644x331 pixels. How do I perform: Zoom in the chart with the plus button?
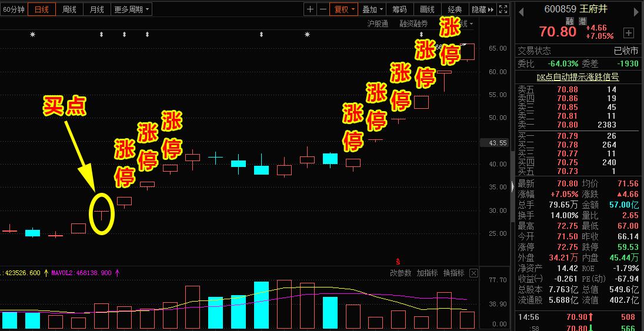311,9
